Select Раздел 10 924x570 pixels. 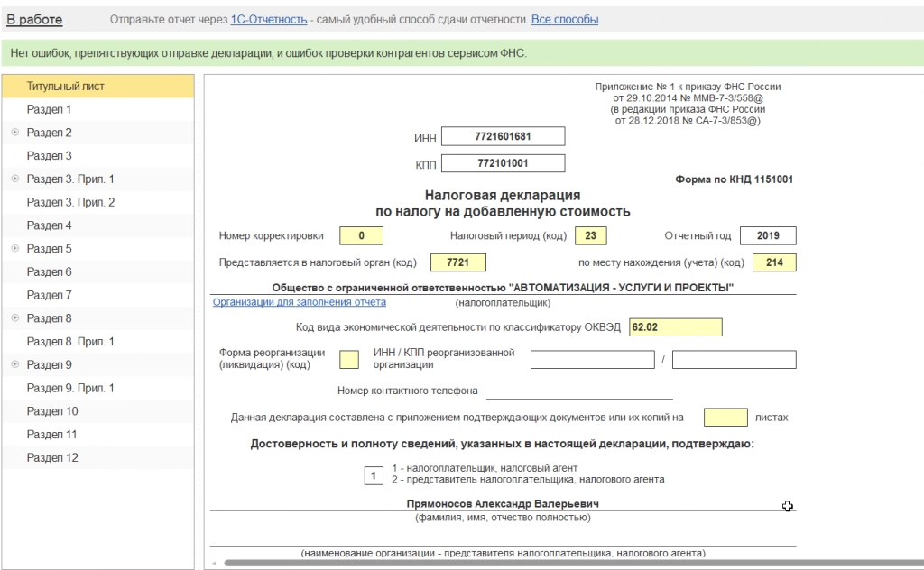97,411
